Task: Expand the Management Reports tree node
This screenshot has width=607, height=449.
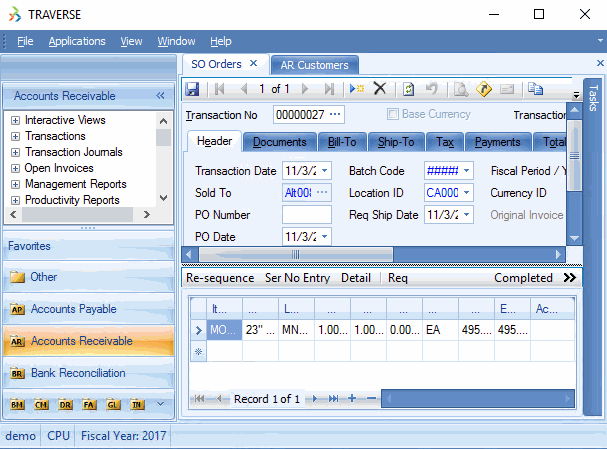Action: pyautogui.click(x=15, y=185)
